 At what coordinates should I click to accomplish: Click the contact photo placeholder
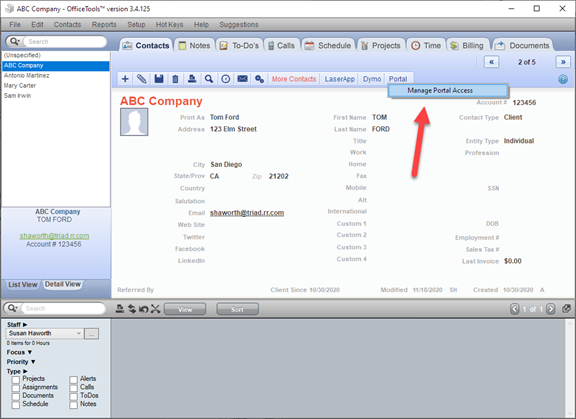[x=134, y=122]
